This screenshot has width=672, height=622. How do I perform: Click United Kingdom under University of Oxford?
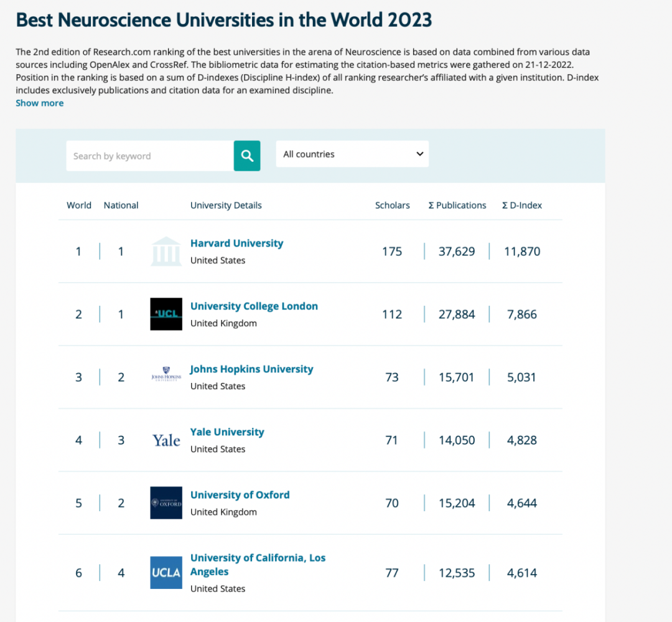(x=224, y=512)
